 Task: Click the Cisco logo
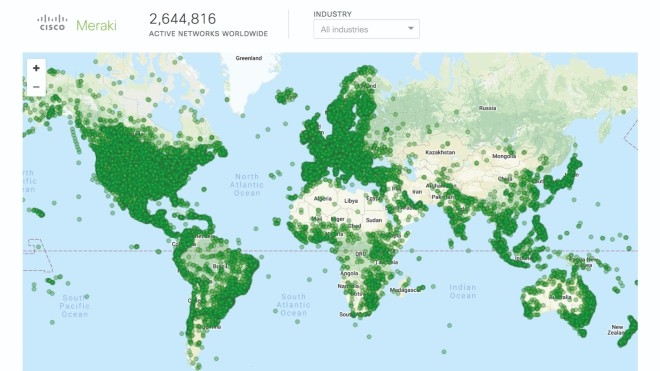(x=52, y=23)
